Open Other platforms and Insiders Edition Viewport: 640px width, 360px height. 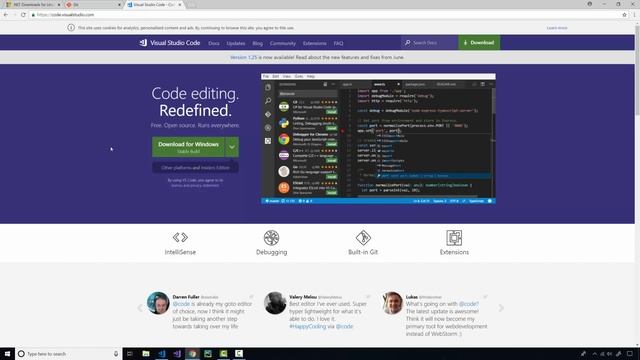pyautogui.click(x=195, y=168)
